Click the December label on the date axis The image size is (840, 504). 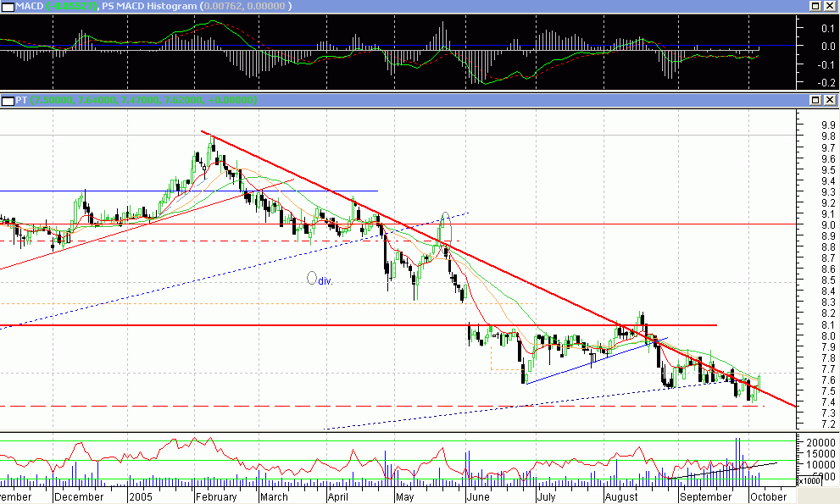pos(79,497)
